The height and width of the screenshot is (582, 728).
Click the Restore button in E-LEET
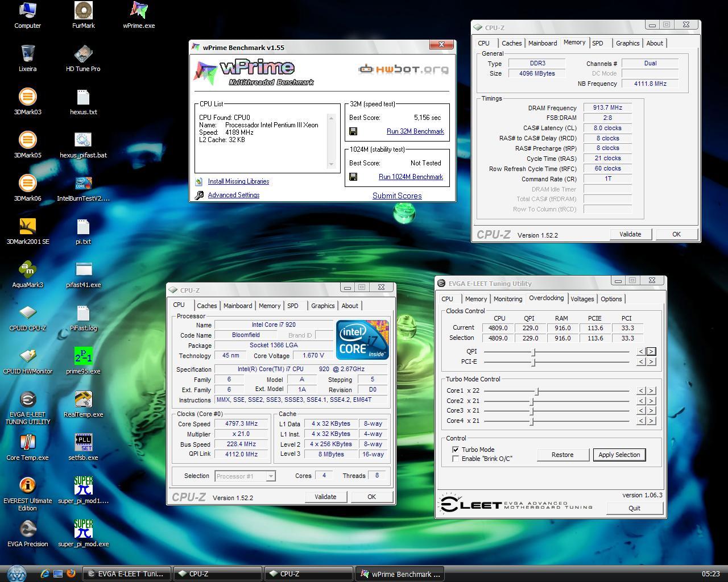[x=562, y=455]
